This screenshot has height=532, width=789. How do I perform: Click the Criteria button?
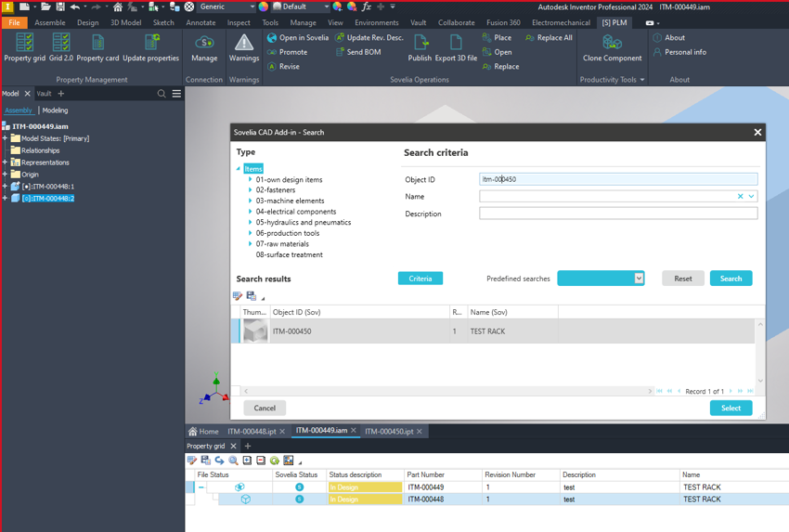[x=420, y=279]
